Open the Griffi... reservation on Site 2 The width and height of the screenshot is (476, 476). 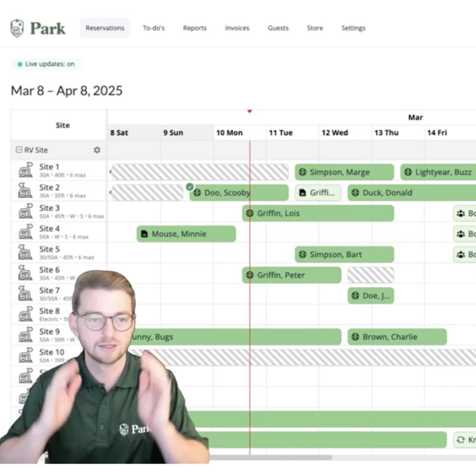[318, 193]
